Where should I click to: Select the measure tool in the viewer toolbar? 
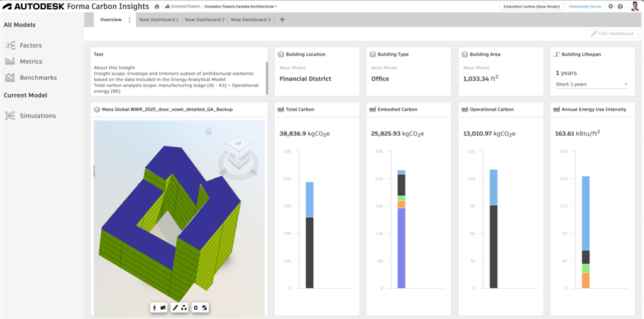pyautogui.click(x=175, y=307)
